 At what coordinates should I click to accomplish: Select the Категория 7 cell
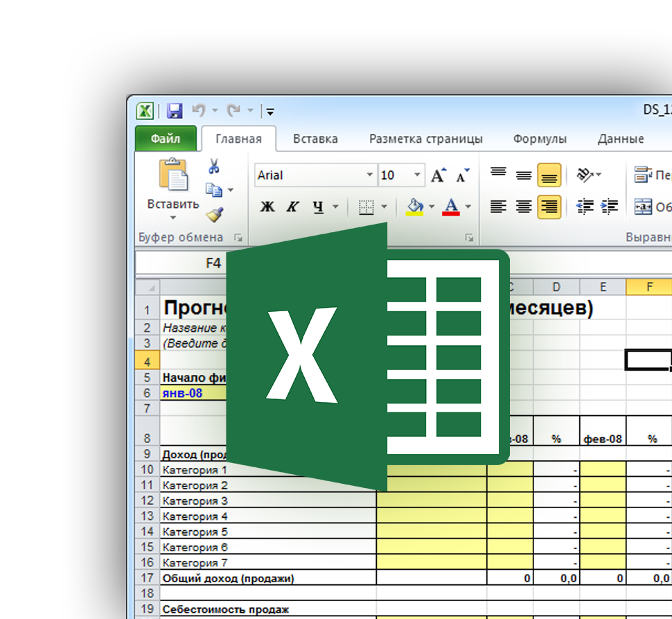(x=268, y=562)
